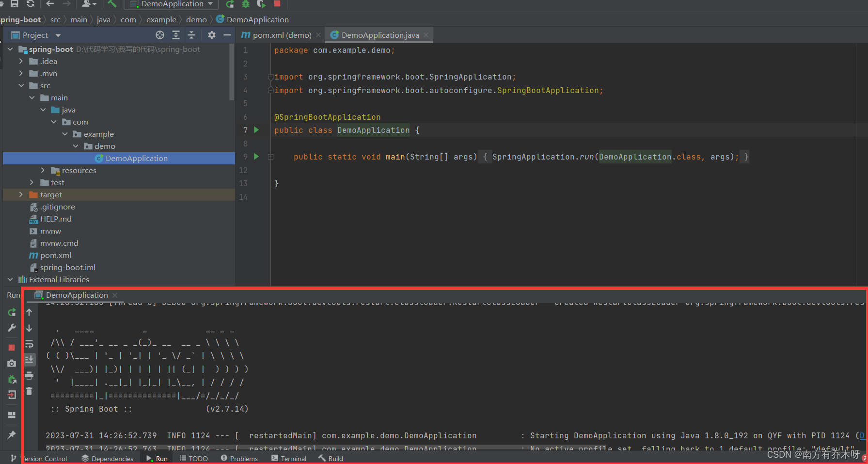Click the Synchronize/Reload from disk icon
This screenshot has width=868, height=464.
pos(31,3)
